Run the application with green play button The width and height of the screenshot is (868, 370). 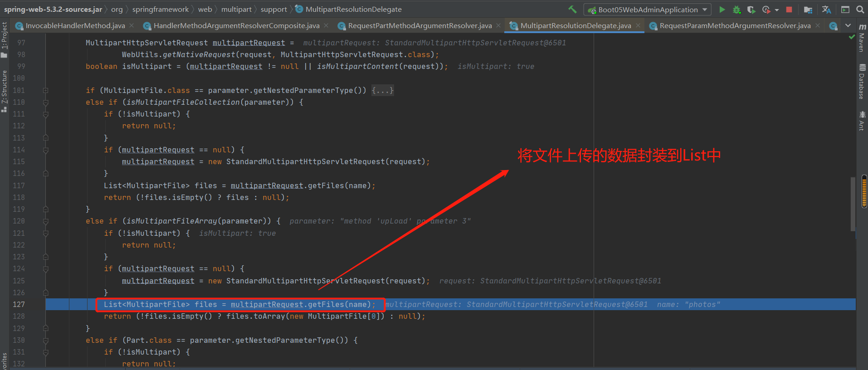(722, 10)
